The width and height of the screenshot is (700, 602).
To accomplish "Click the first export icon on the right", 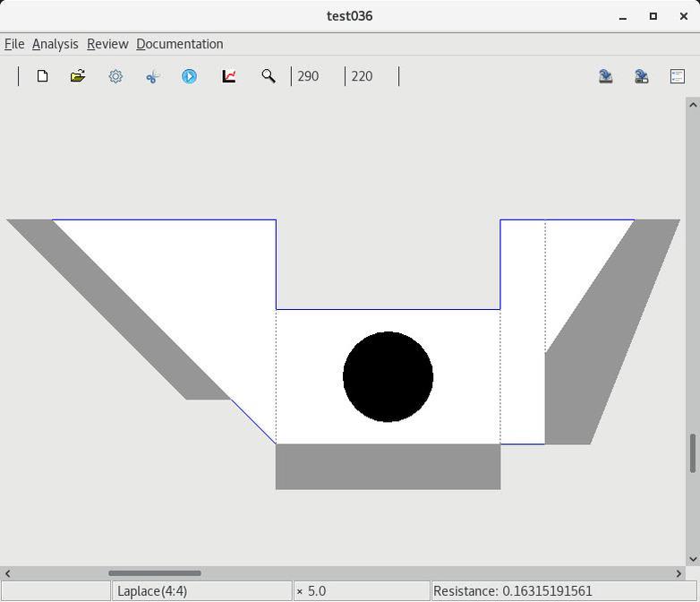I will [x=606, y=76].
